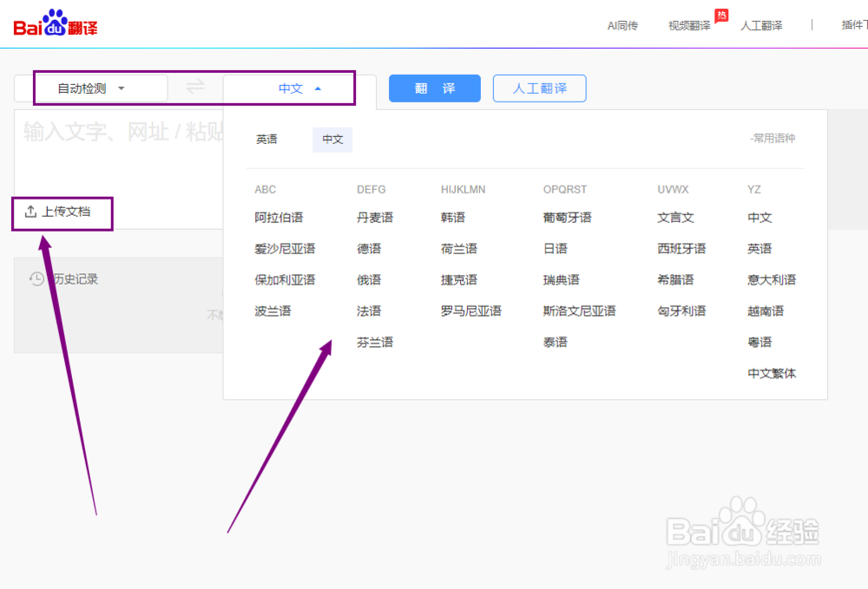Click the swap languages arrows icon
Image resolution: width=868 pixels, height=589 pixels.
pyautogui.click(x=194, y=88)
